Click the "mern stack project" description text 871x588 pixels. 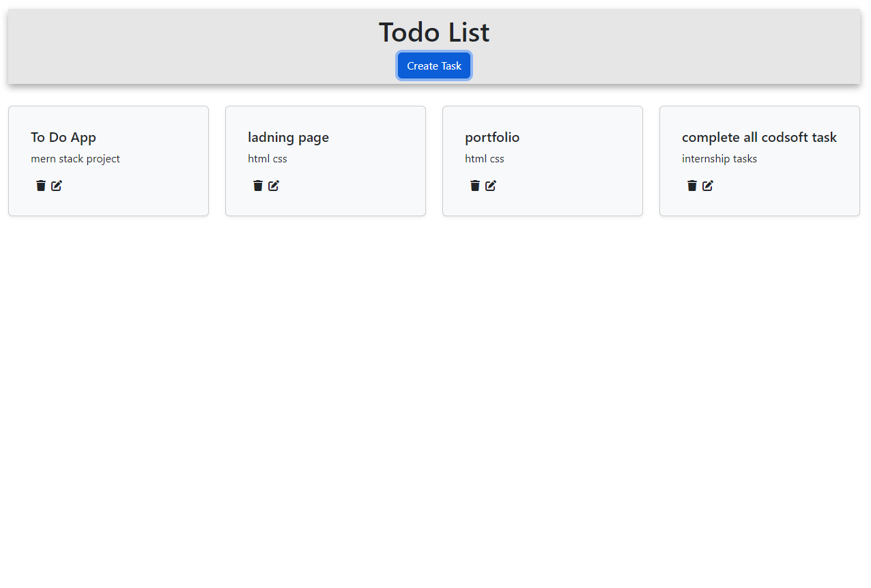[75, 158]
